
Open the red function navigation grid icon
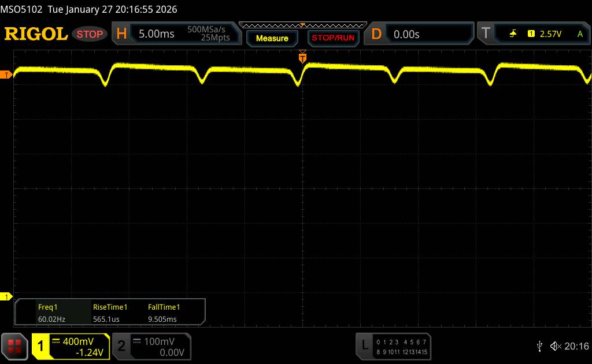(15, 346)
